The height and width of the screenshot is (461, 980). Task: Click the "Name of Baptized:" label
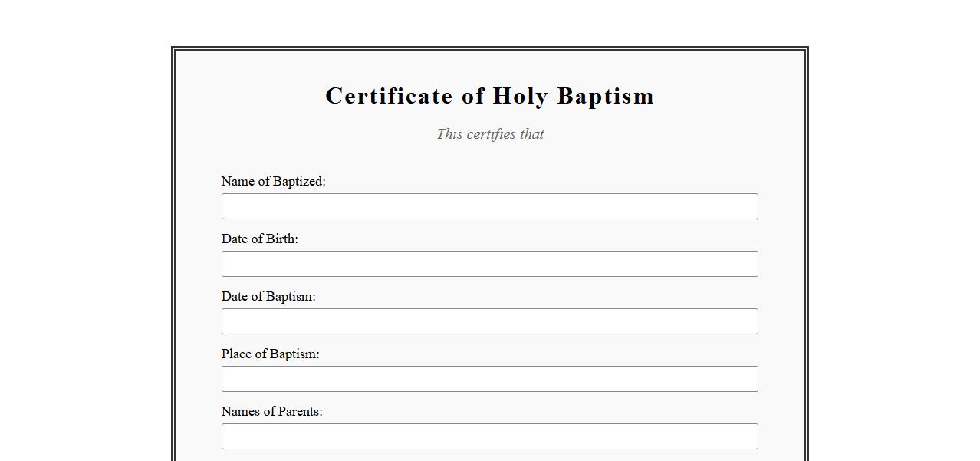pyautogui.click(x=273, y=181)
